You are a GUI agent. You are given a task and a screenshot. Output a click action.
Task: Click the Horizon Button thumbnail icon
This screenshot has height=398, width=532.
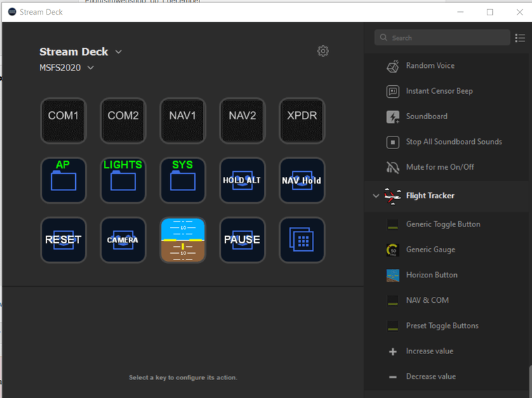[x=392, y=276]
